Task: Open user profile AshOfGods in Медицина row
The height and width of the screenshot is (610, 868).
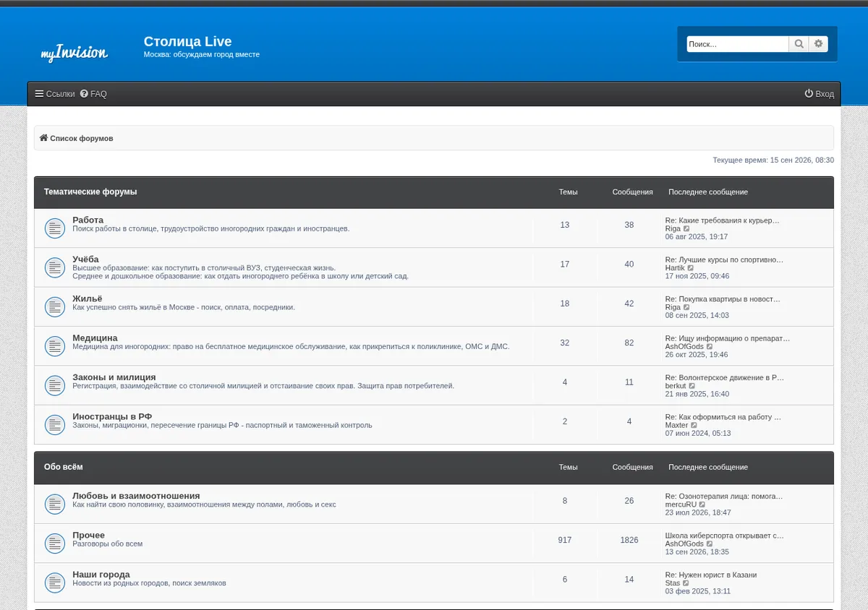Action: tap(684, 347)
